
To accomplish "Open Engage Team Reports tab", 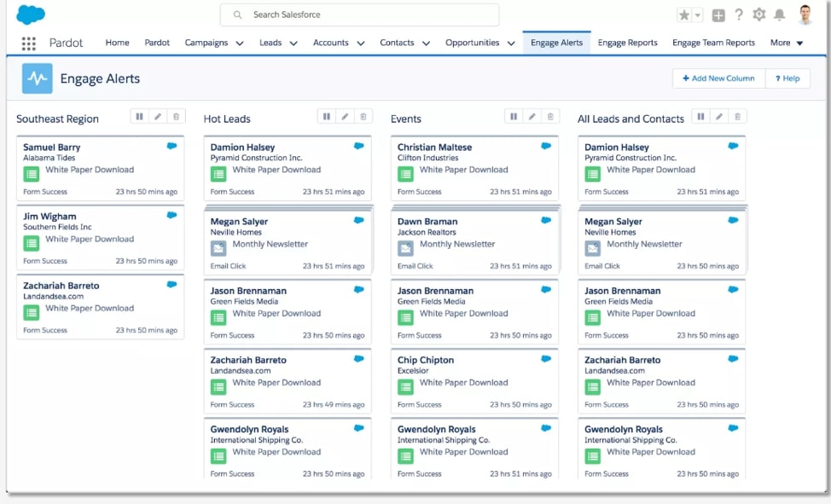I will coord(713,43).
